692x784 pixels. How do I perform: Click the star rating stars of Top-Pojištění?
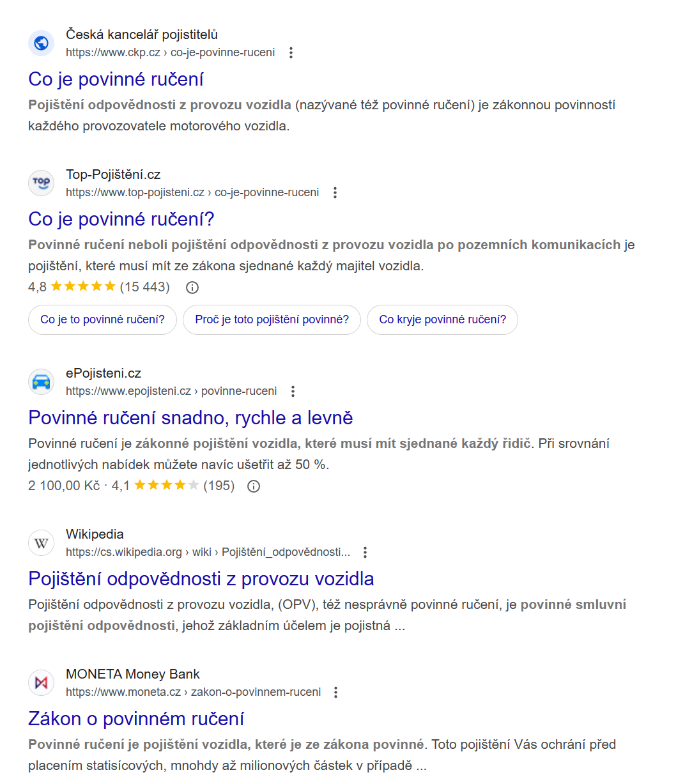coord(81,287)
